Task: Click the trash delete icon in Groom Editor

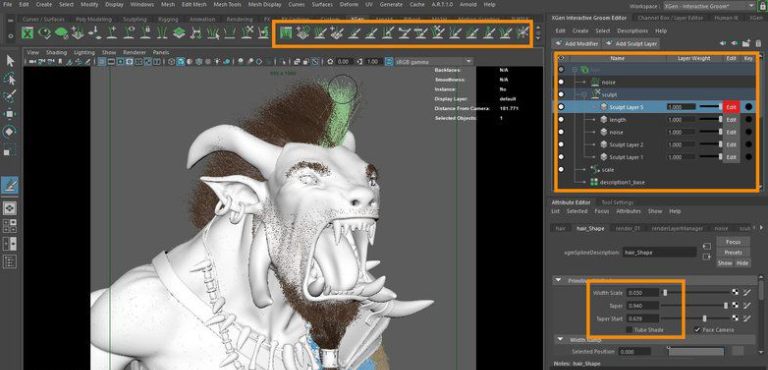Action: click(x=758, y=43)
